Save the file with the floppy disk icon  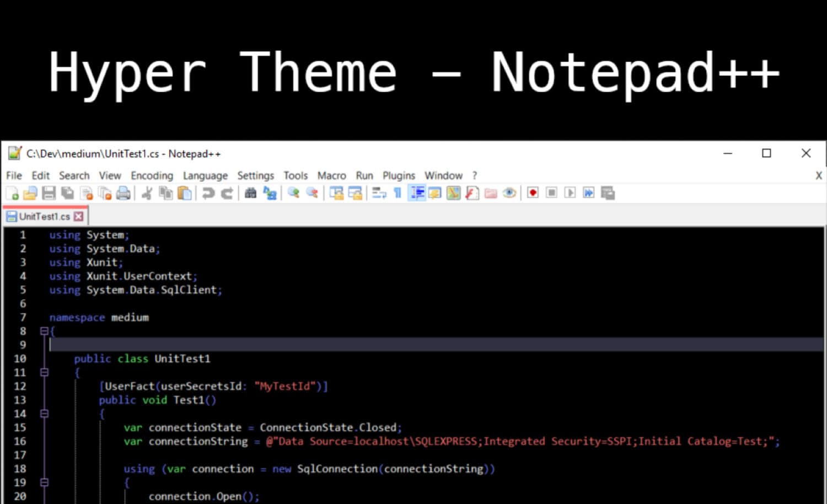pos(49,193)
